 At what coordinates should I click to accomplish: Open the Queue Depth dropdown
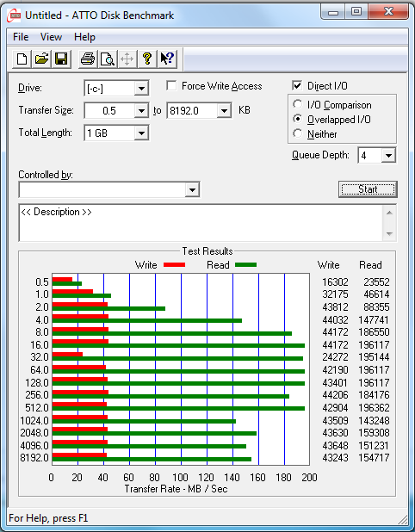click(388, 156)
